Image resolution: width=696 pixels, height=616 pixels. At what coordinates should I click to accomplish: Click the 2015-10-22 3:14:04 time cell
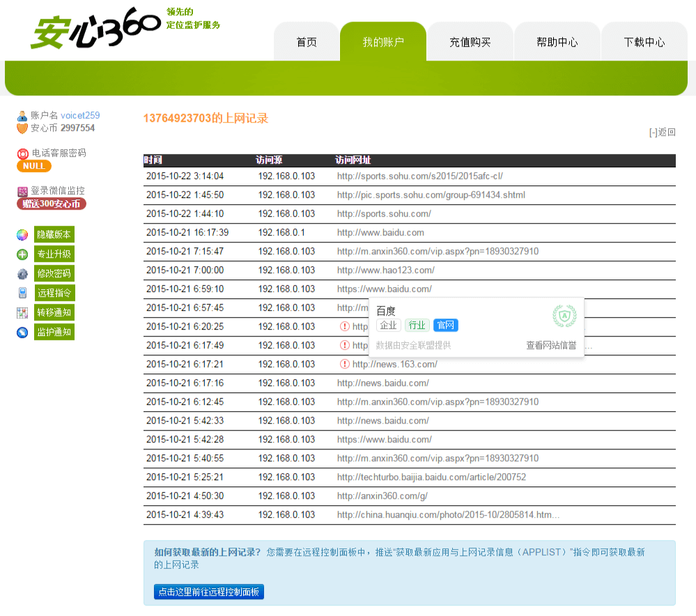[185, 176]
